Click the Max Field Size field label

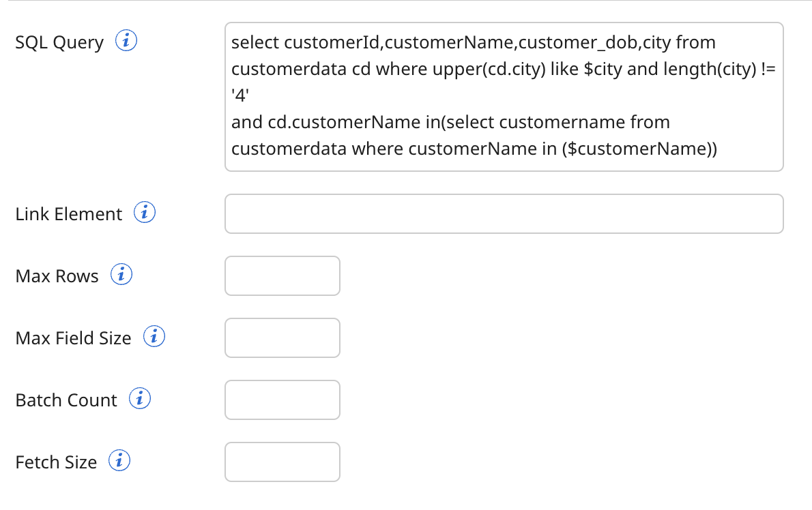point(74,337)
